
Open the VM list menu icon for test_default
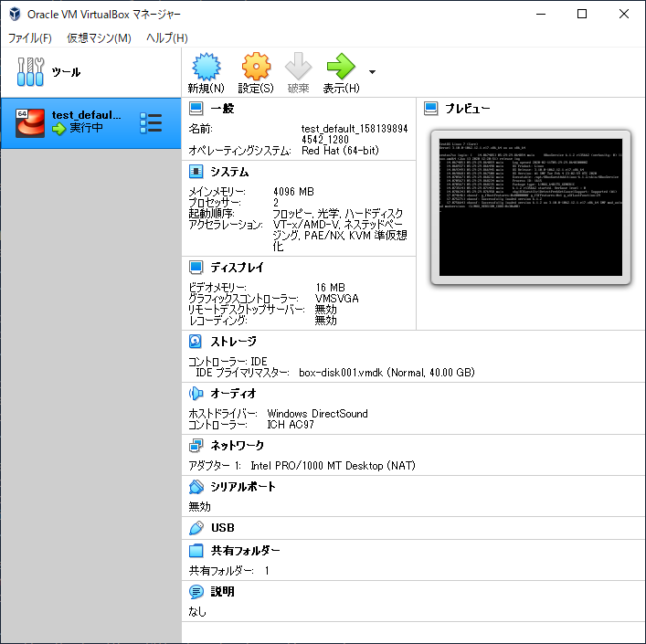(x=151, y=122)
